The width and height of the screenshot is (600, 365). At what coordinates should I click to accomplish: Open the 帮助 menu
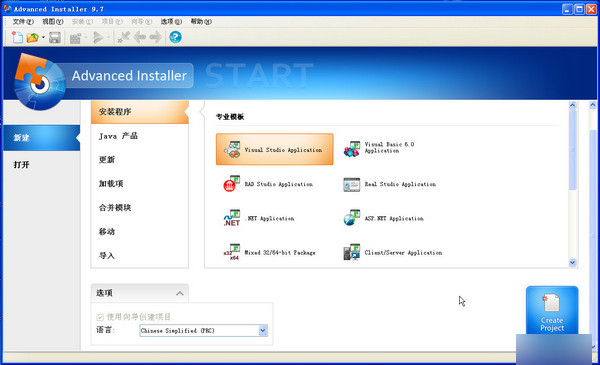point(201,21)
